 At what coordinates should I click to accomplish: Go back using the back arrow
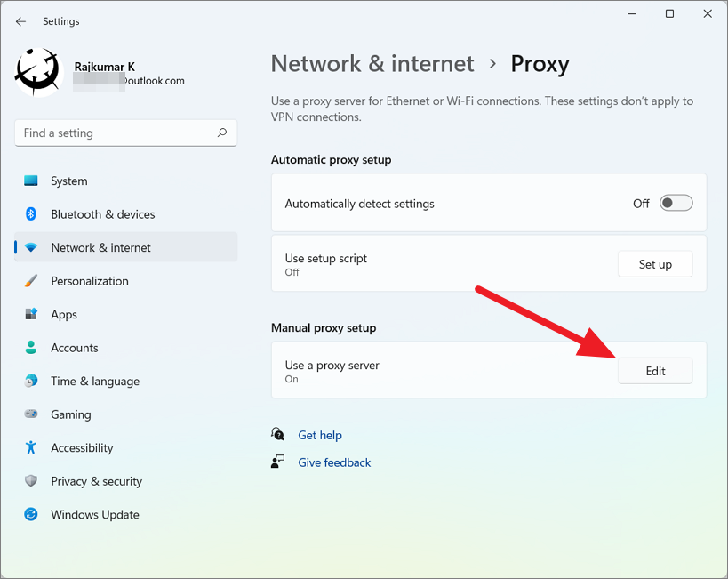(x=20, y=21)
